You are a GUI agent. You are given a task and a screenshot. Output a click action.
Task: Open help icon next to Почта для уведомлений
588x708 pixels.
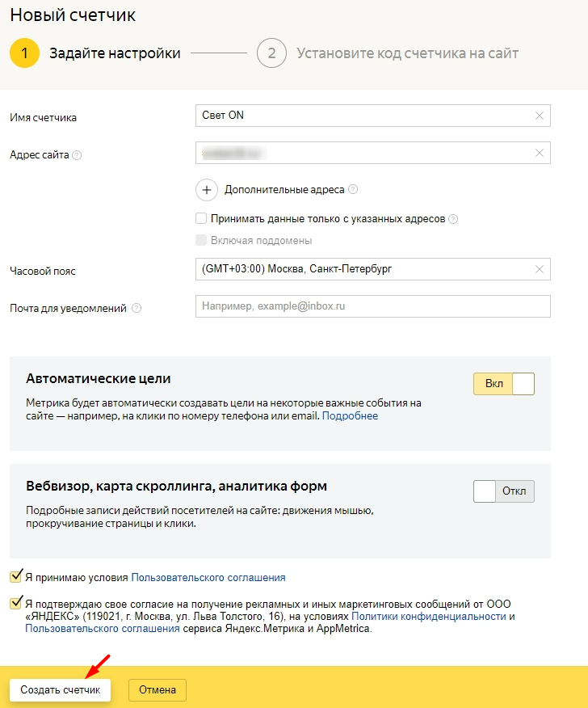point(136,308)
